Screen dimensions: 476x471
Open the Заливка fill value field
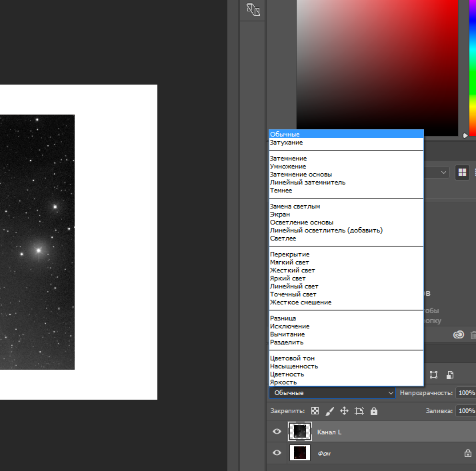[465, 411]
